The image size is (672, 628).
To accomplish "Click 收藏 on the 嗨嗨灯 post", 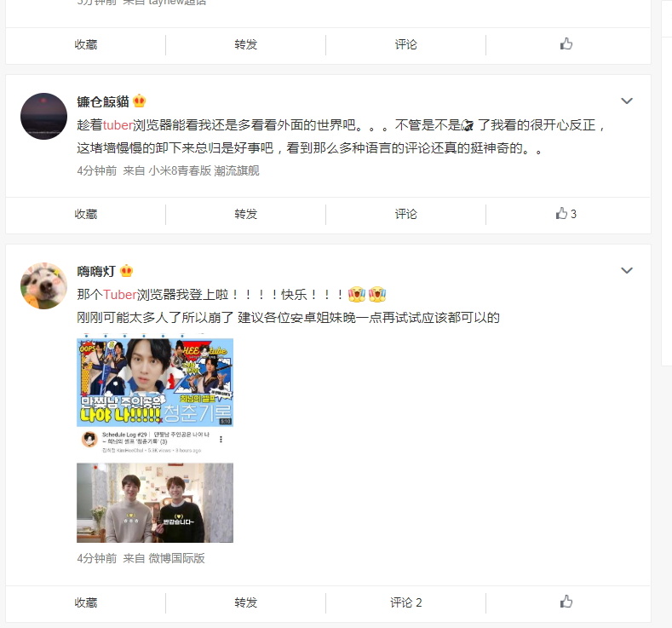I will tap(86, 602).
